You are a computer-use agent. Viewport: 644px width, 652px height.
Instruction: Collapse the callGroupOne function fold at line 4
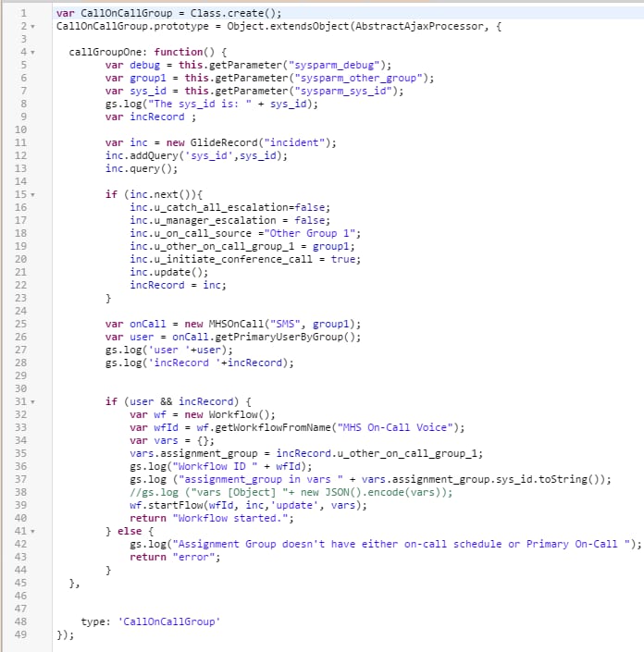33,53
